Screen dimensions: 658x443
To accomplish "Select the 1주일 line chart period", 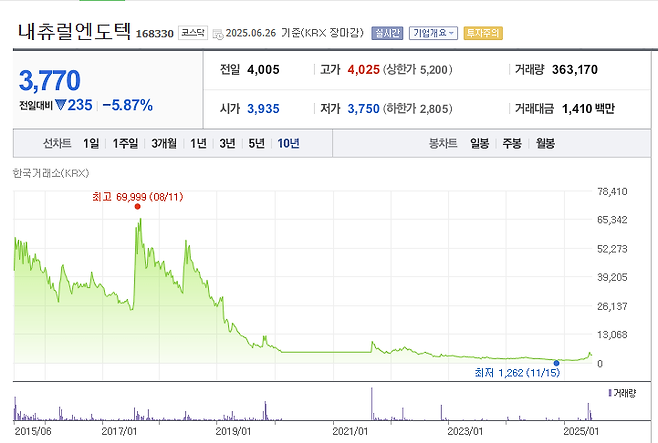I will click(125, 143).
